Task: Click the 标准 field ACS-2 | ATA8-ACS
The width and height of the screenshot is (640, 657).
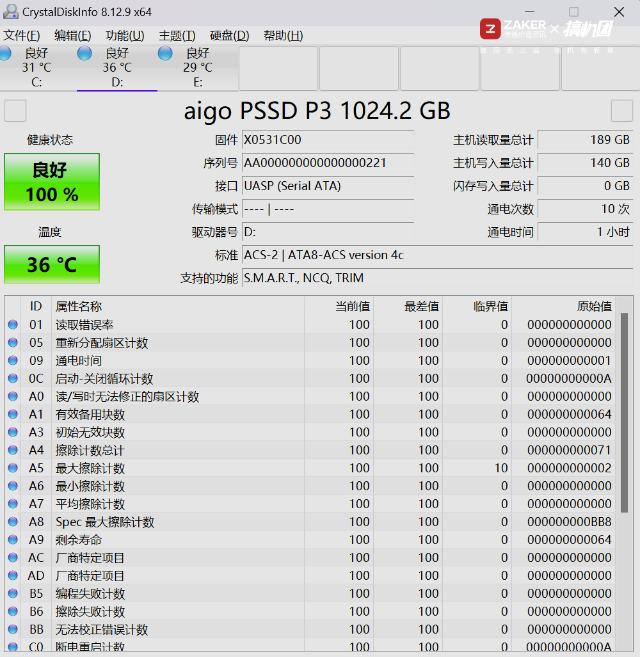Action: click(x=438, y=255)
